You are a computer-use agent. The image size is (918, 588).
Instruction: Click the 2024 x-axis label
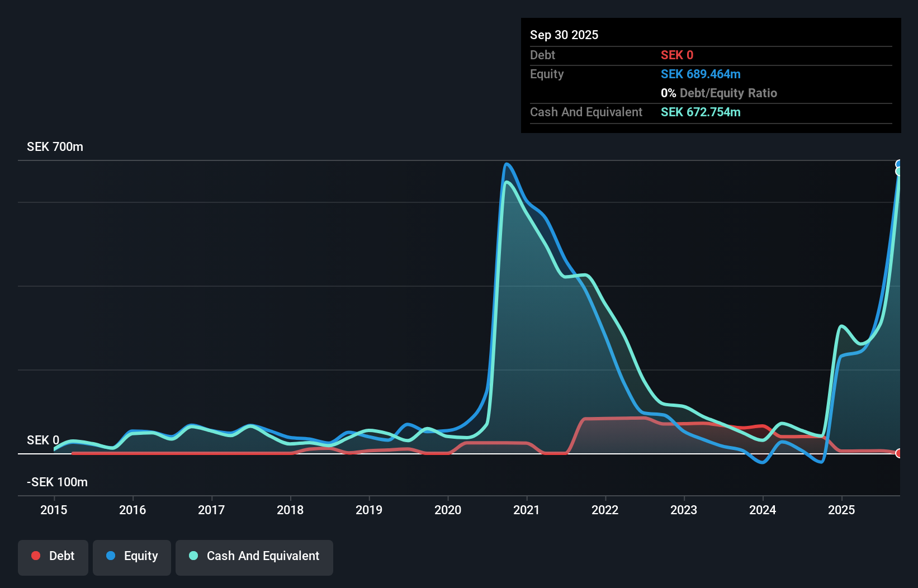coord(763,510)
